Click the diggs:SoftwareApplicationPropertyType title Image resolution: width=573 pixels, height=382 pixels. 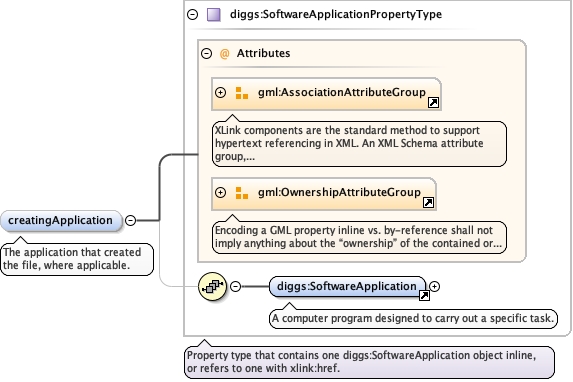click(x=336, y=14)
